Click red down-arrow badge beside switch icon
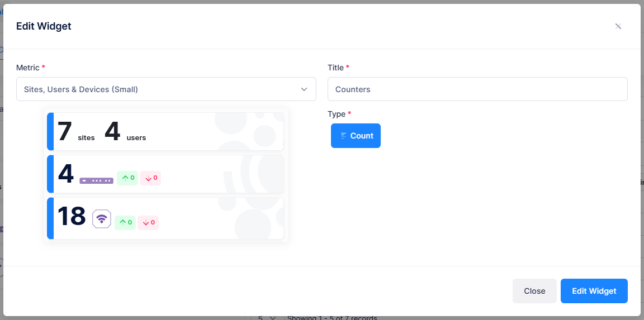Image resolution: width=644 pixels, height=320 pixels. click(150, 178)
